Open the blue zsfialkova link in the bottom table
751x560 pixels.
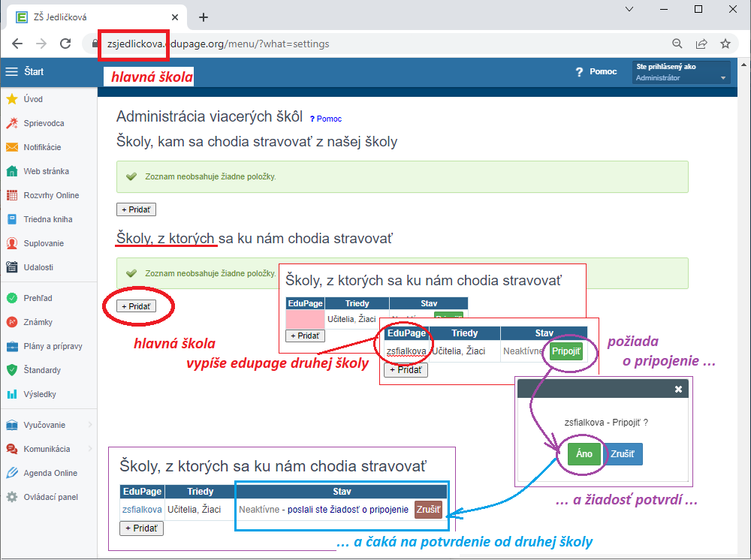point(142,510)
